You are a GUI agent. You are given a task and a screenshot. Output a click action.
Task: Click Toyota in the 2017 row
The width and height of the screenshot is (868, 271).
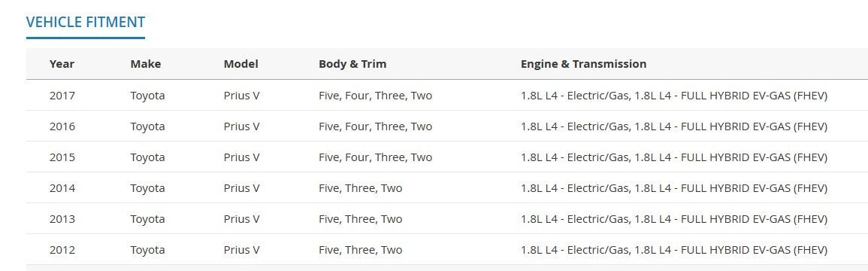pos(148,96)
